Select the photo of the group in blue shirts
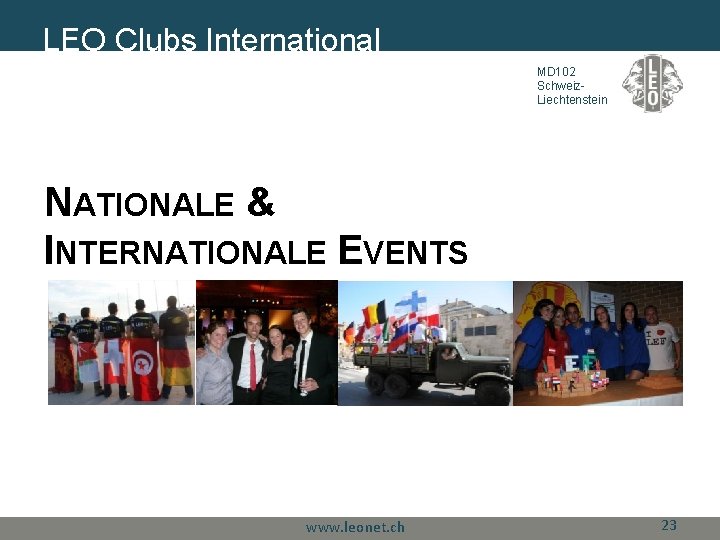Image resolution: width=720 pixels, height=540 pixels. tap(598, 343)
